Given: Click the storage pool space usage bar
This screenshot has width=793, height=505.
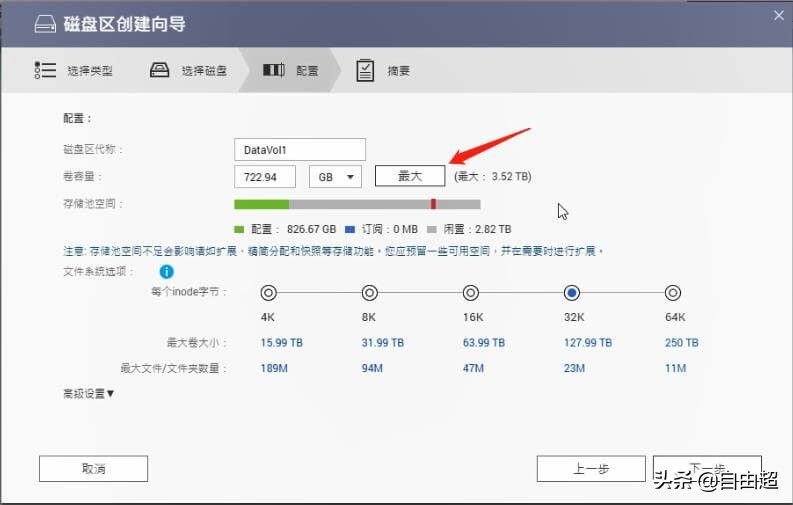Looking at the screenshot, I should (x=357, y=204).
